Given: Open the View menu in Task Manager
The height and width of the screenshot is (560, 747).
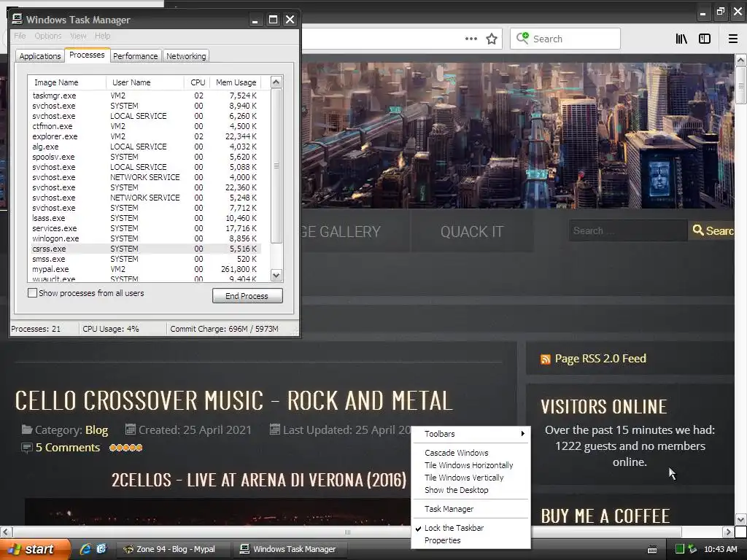Looking at the screenshot, I should tap(78, 36).
